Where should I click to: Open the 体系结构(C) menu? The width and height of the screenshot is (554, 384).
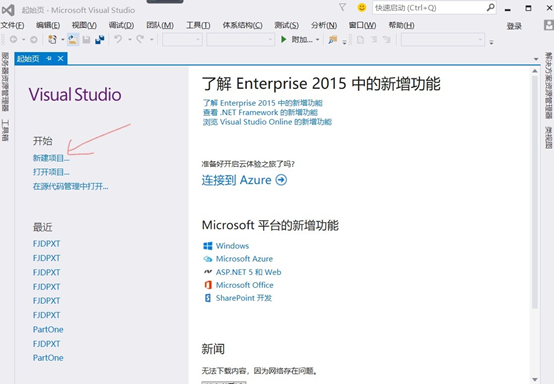(242, 25)
